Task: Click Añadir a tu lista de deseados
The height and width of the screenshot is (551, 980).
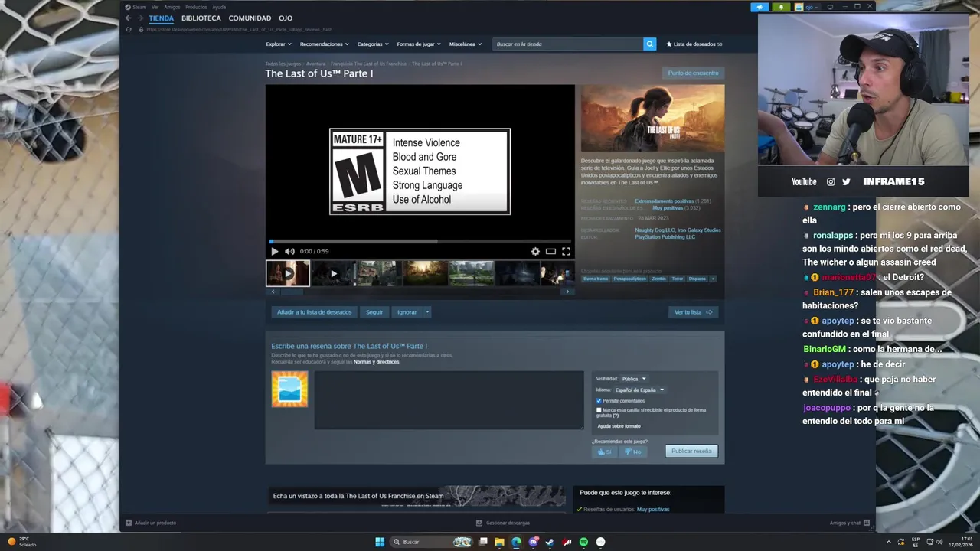Action: (x=315, y=312)
